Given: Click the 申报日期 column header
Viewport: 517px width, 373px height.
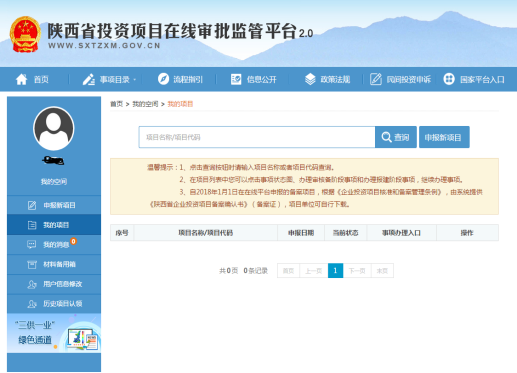Looking at the screenshot, I should pyautogui.click(x=301, y=233).
